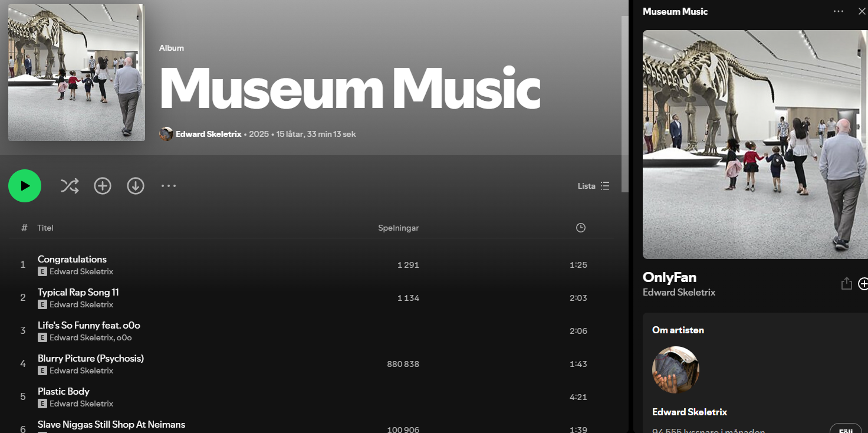Select the track Plastic Body
The width and height of the screenshot is (868, 433).
pyautogui.click(x=64, y=391)
